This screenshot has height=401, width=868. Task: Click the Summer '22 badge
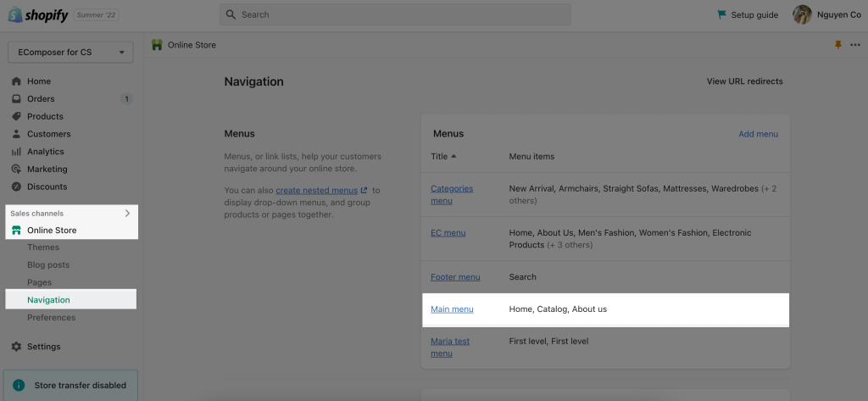coord(97,15)
